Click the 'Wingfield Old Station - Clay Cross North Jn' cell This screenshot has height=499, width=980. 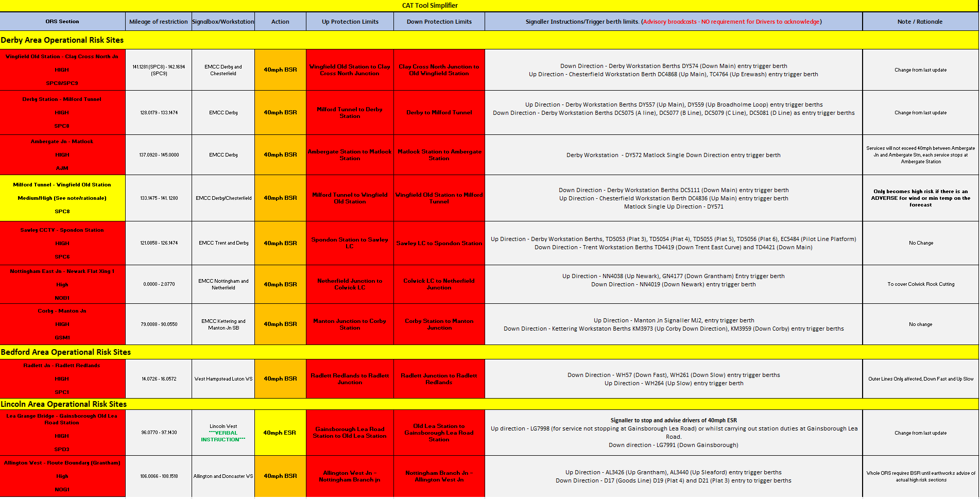click(x=62, y=70)
